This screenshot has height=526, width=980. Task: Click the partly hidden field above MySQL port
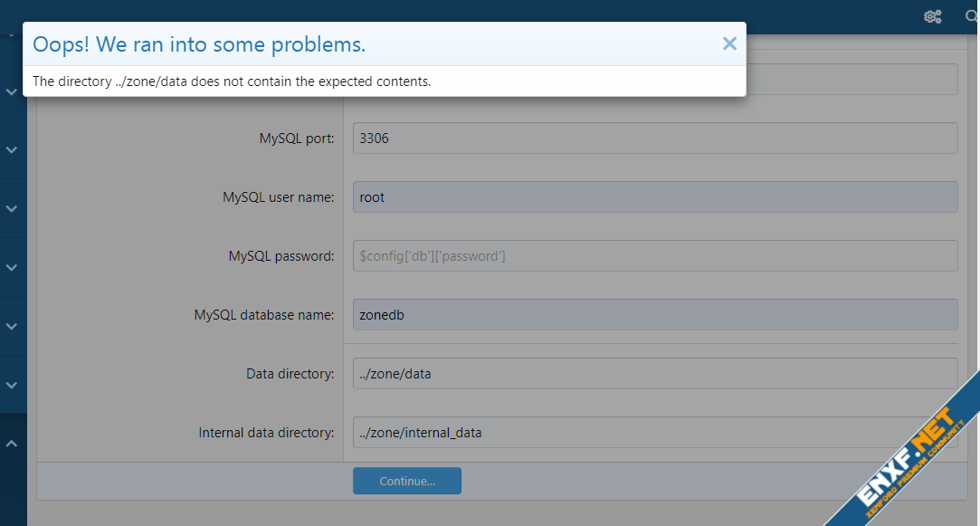[851, 80]
